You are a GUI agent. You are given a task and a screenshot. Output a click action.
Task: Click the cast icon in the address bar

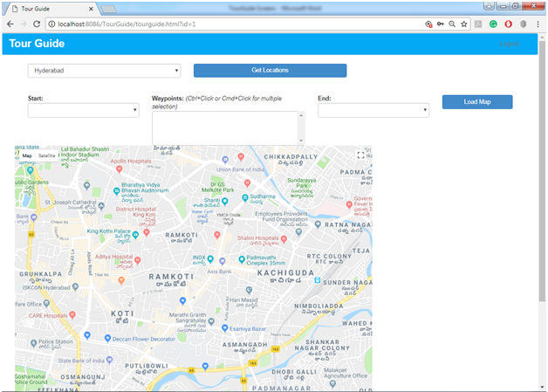[428, 24]
